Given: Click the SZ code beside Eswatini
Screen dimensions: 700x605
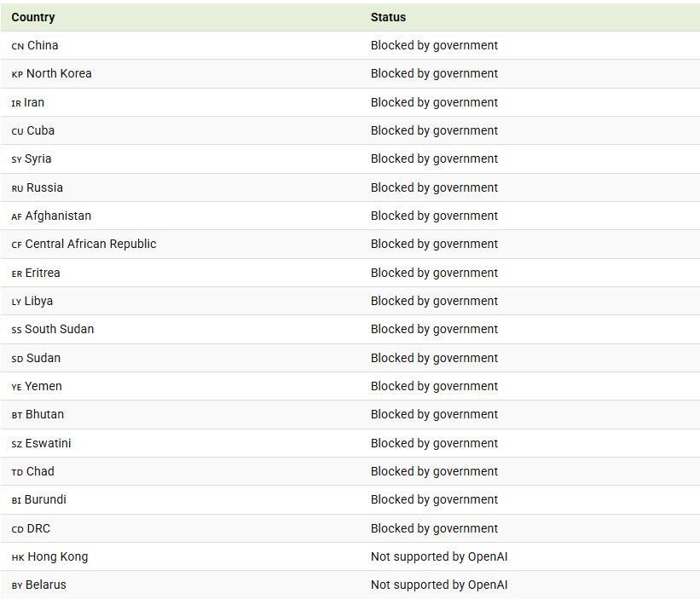Looking at the screenshot, I should (17, 444).
